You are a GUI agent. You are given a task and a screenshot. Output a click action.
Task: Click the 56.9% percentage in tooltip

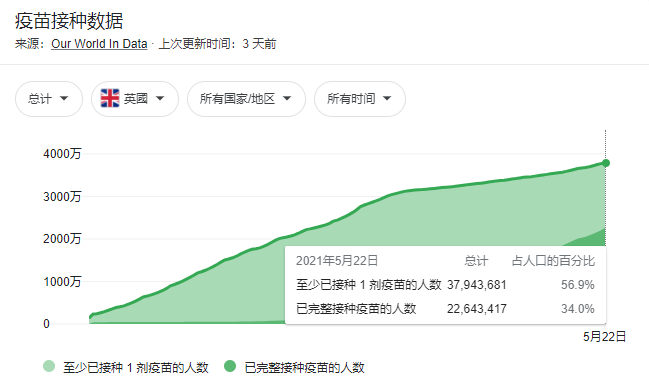click(578, 285)
